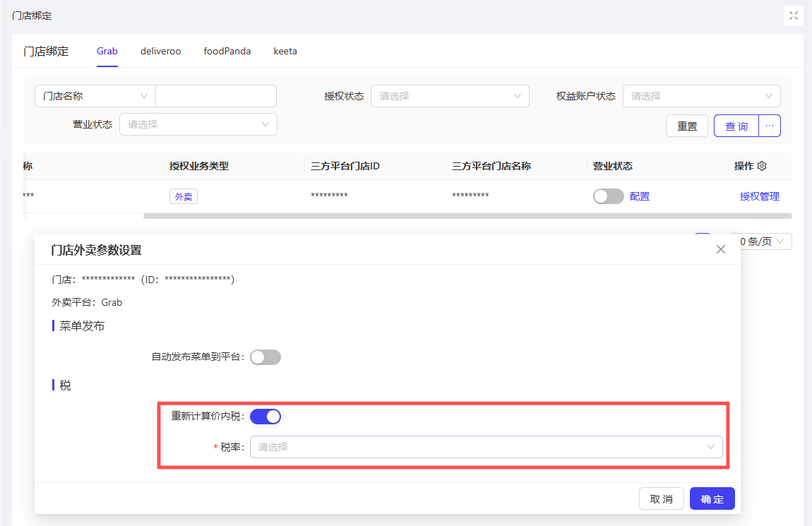Turn off the 重新计算价内税 switch
The image size is (812, 526).
tap(265, 417)
